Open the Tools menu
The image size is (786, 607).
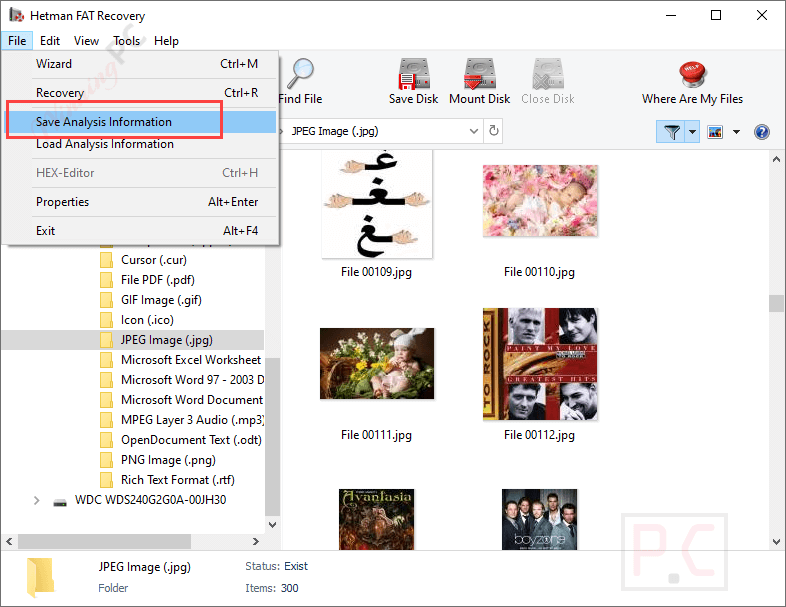(126, 41)
